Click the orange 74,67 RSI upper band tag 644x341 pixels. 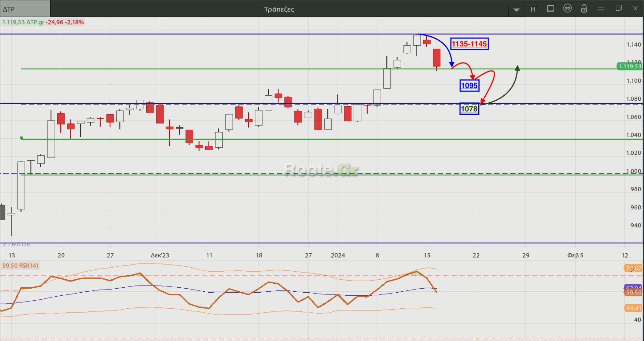click(x=633, y=268)
